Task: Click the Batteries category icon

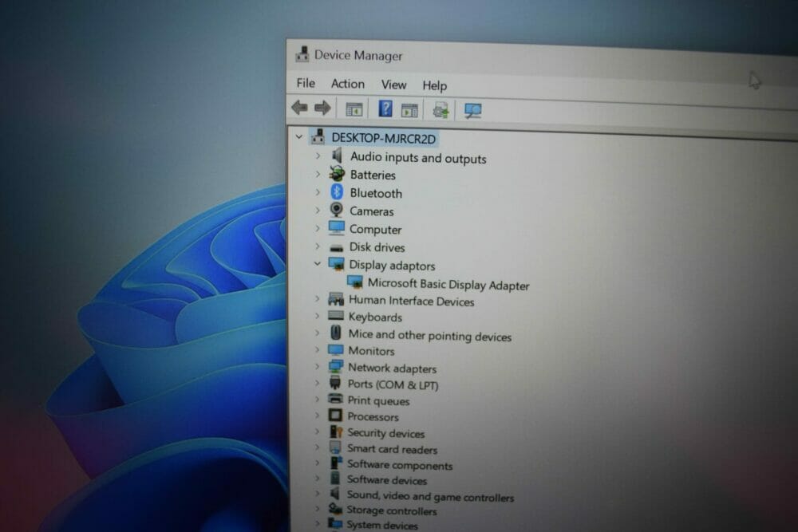Action: pos(337,173)
